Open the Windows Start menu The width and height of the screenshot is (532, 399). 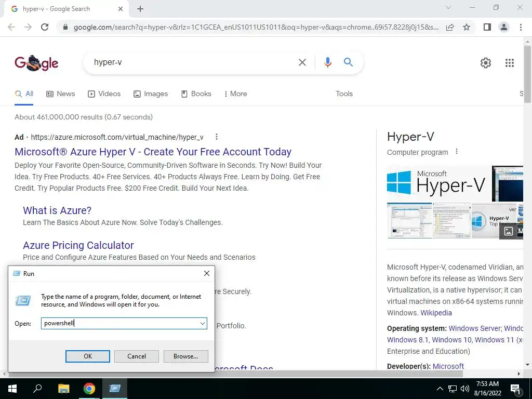click(12, 389)
